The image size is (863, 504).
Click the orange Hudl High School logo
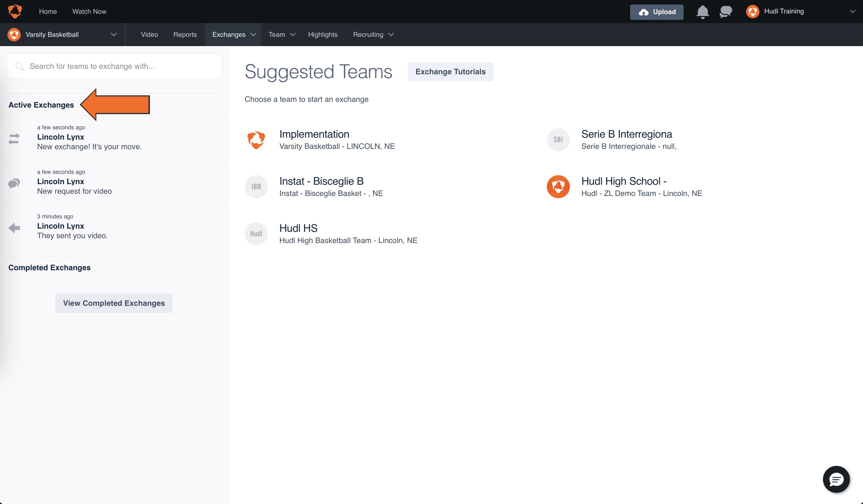pyautogui.click(x=558, y=187)
